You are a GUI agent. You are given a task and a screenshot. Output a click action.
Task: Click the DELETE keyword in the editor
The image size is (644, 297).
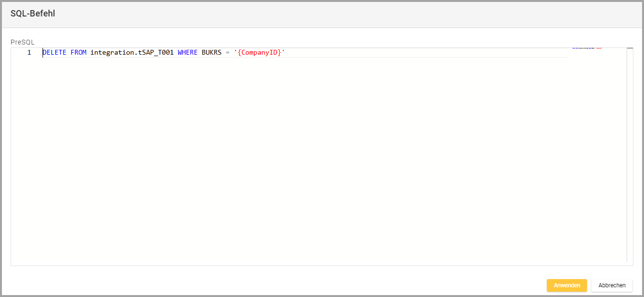pos(55,52)
